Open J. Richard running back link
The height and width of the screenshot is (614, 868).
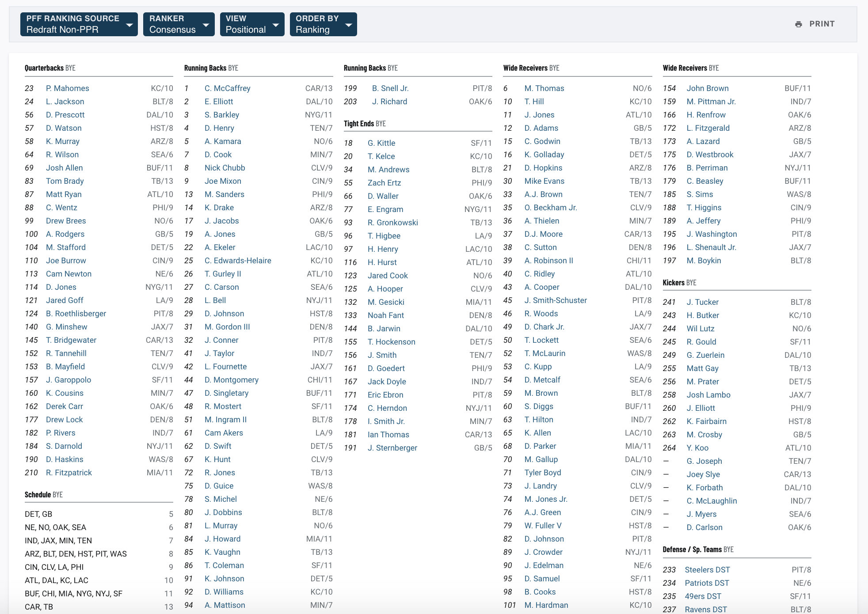point(390,102)
